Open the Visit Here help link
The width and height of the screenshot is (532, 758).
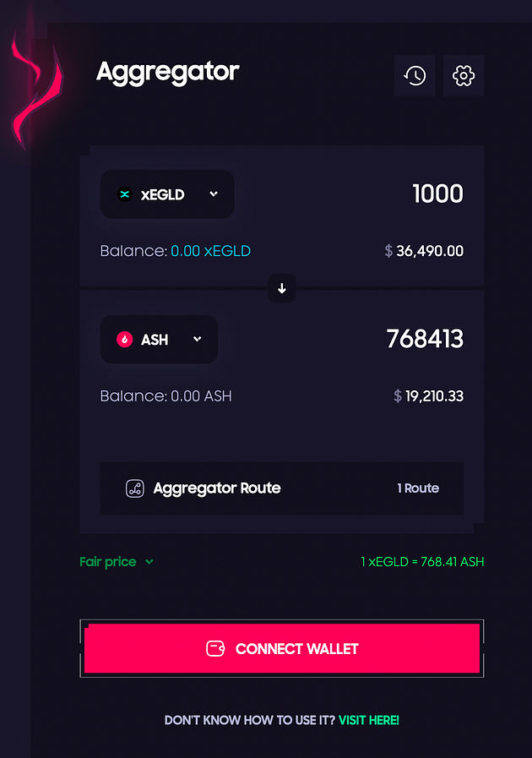pyautogui.click(x=369, y=721)
